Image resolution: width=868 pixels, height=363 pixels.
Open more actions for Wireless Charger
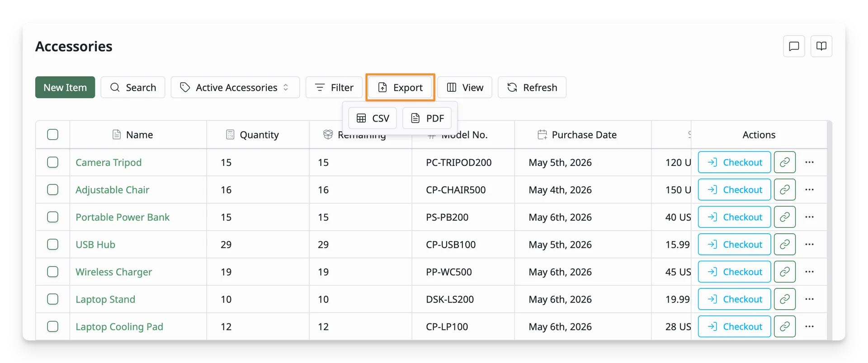pyautogui.click(x=809, y=272)
